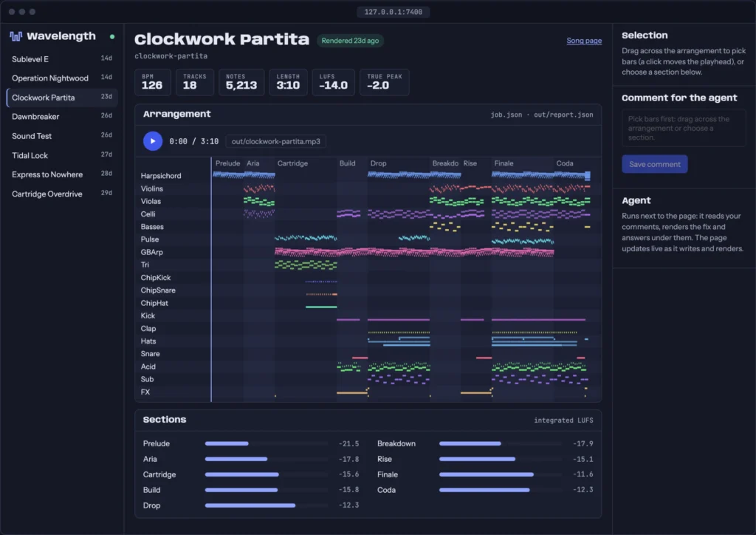Screen dimensions: 756x535
Task: Choose the Cartridge section row in Sections
Action: click(x=251, y=474)
